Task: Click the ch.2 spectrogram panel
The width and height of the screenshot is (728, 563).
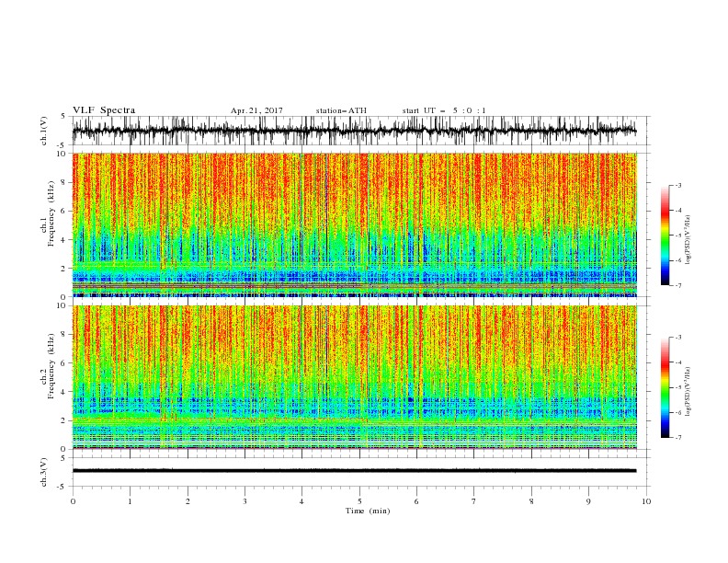Action: coord(355,377)
